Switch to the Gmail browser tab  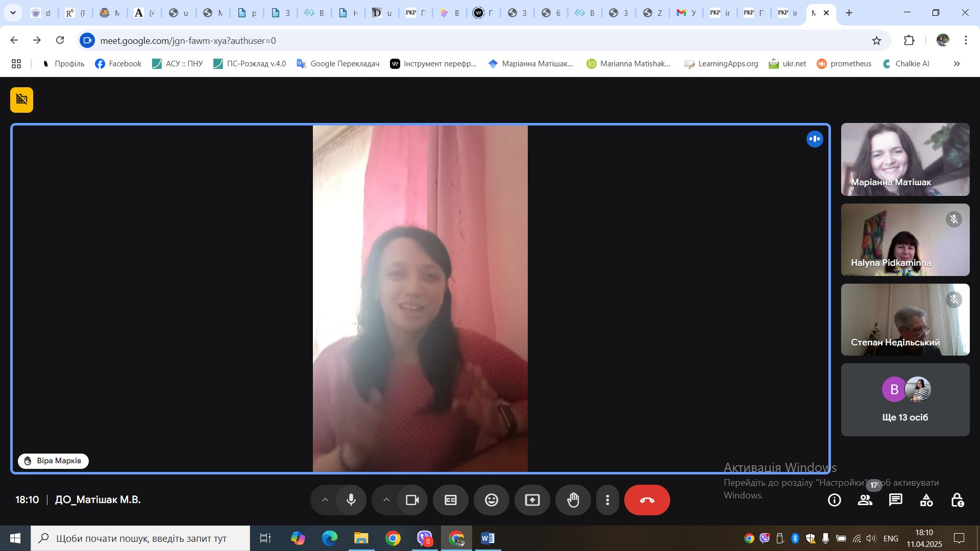point(685,13)
